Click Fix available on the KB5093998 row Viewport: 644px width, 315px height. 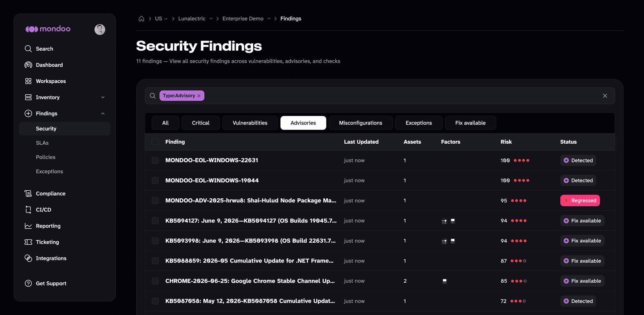[x=582, y=241]
